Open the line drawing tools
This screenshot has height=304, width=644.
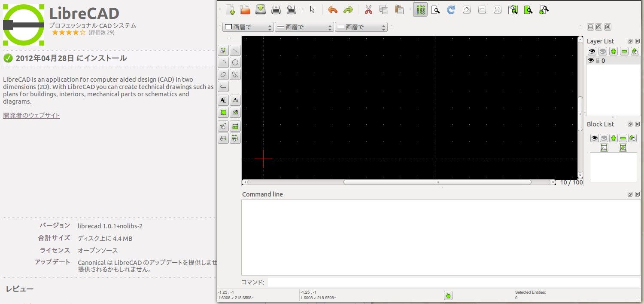[235, 51]
